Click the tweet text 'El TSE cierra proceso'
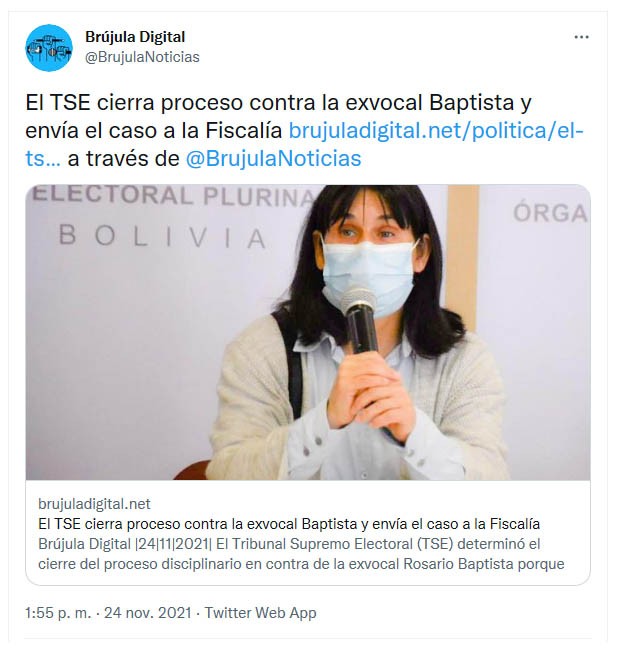The image size is (620, 653). click(x=134, y=103)
